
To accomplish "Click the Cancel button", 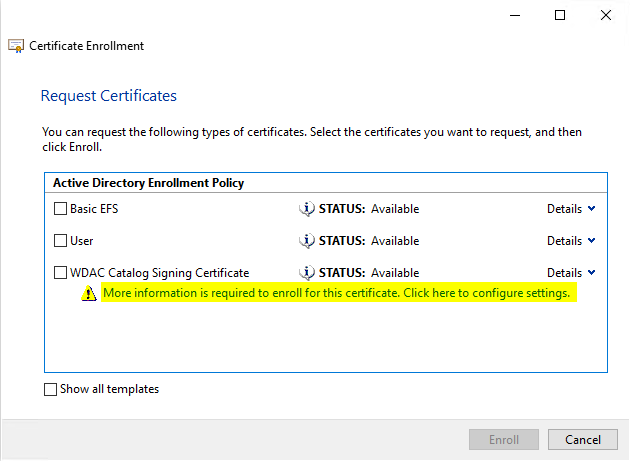I will (x=583, y=440).
